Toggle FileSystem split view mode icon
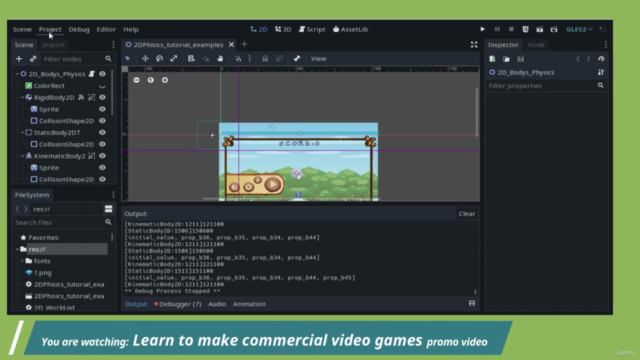This screenshot has height=360, width=640. [x=109, y=209]
